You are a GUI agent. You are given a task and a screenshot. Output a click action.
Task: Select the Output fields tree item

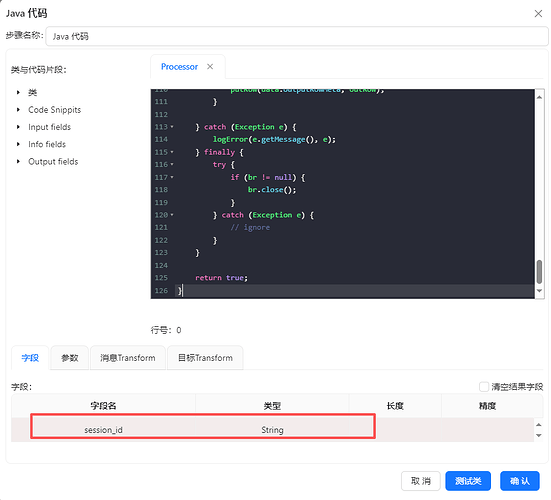[x=53, y=161]
